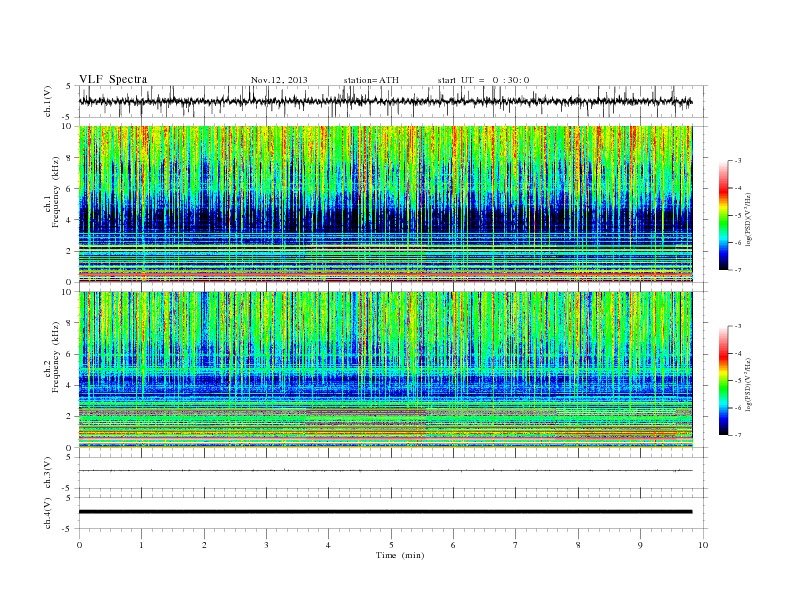Click time axis tick label "6"
The width and height of the screenshot is (792, 612).
tap(454, 545)
